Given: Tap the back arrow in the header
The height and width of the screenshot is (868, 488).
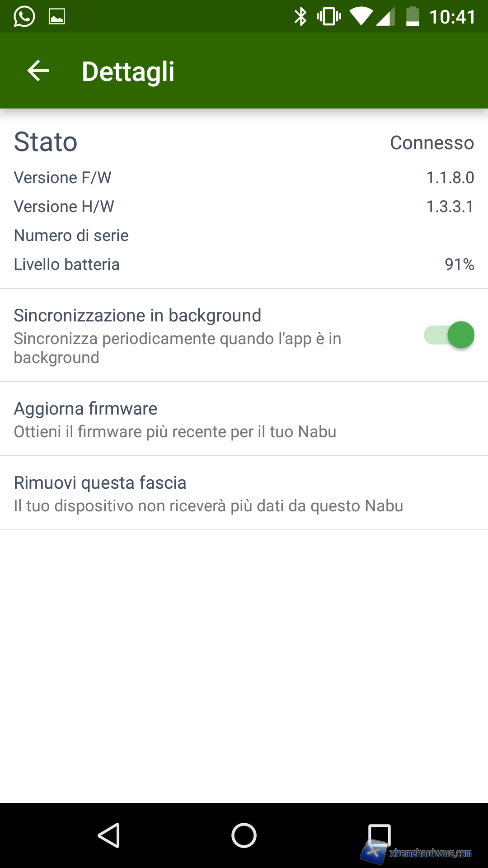Looking at the screenshot, I should coord(38,71).
